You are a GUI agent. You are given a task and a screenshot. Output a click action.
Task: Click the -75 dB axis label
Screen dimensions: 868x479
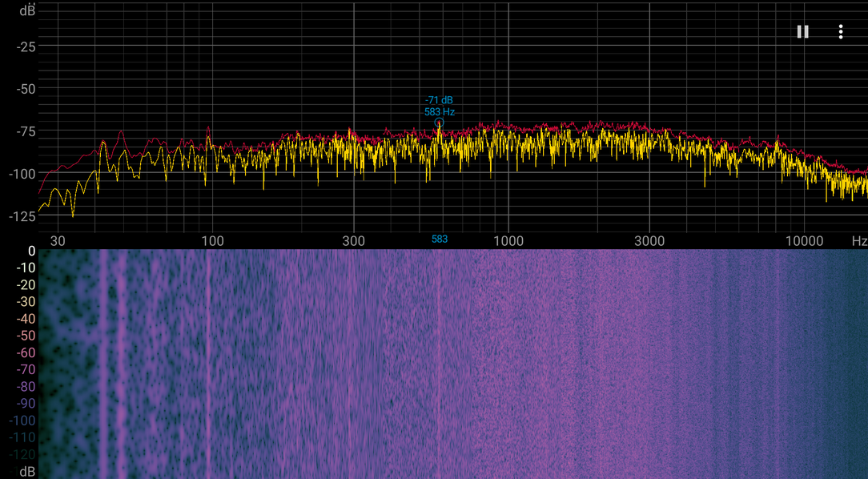coord(26,132)
